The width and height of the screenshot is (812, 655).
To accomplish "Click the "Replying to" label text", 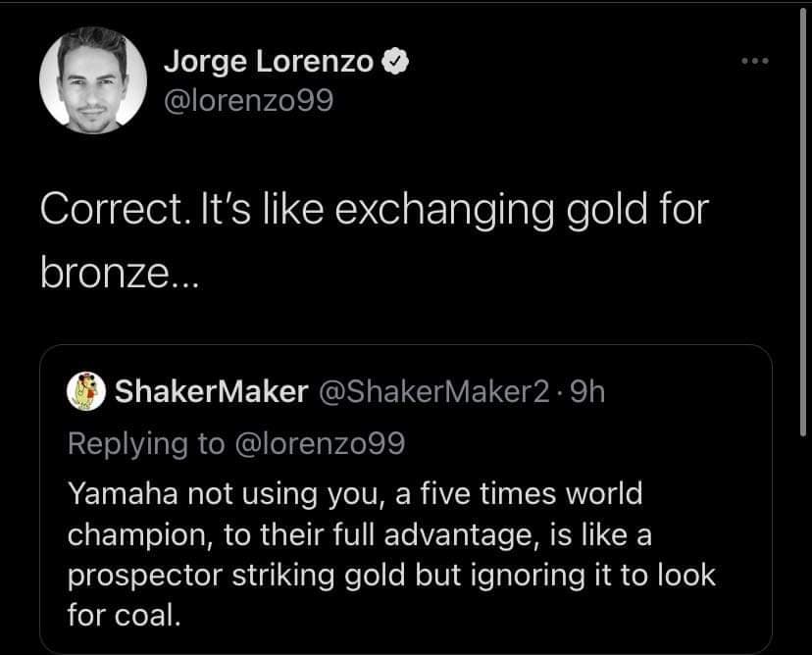I will pos(145,443).
